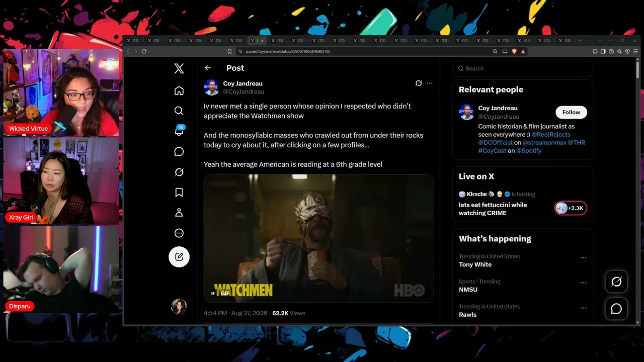Click the X logo in the sidebar
This screenshot has height=362, width=644.
click(x=179, y=69)
